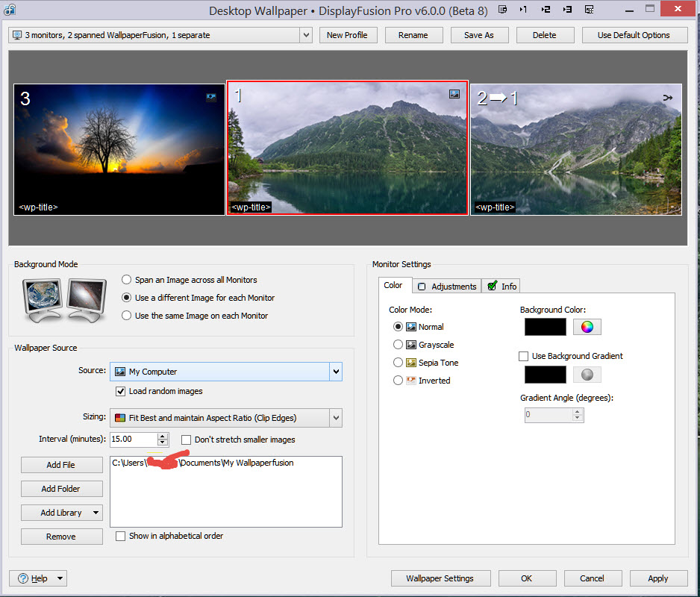Switch to the Adjustments tab
The height and width of the screenshot is (597, 700).
(x=446, y=287)
